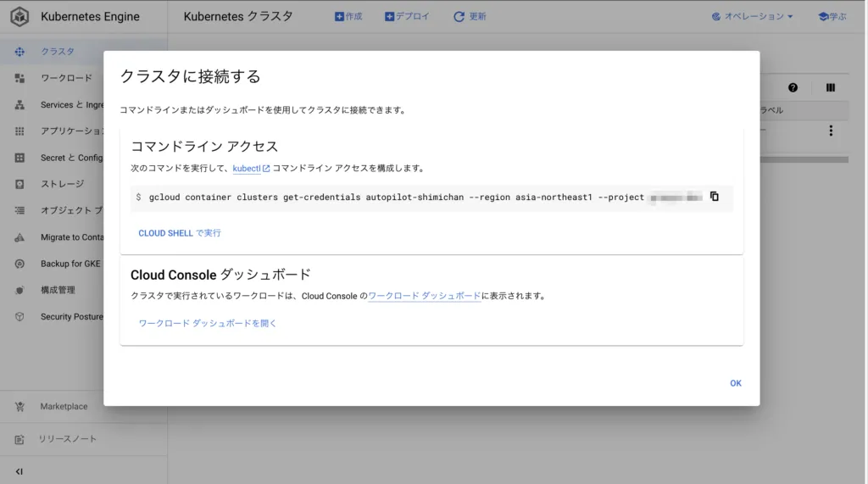Viewport: 868px width, 484px height.
Task: Open cluster row three-dot menu
Action: tap(831, 131)
